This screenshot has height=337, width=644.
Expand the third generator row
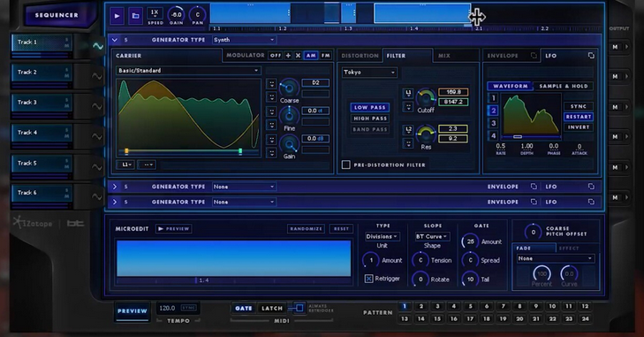point(115,202)
